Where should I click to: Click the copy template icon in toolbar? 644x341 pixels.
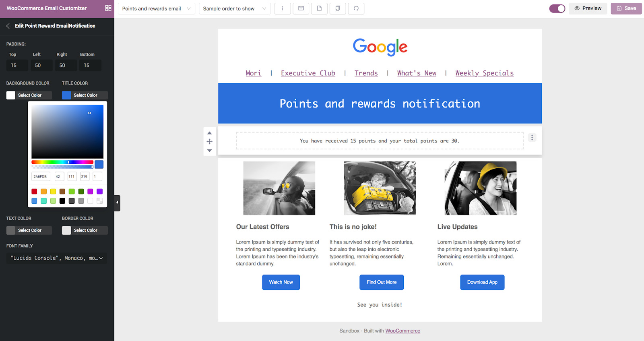(338, 8)
